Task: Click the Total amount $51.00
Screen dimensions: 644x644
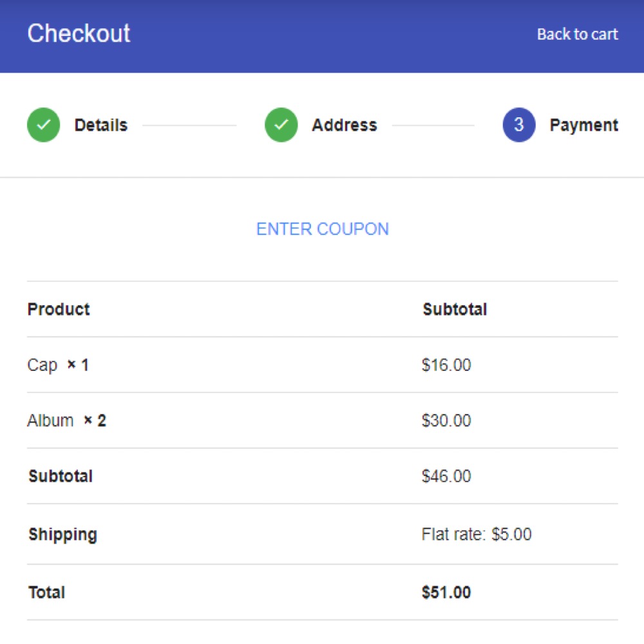Action: point(446,592)
